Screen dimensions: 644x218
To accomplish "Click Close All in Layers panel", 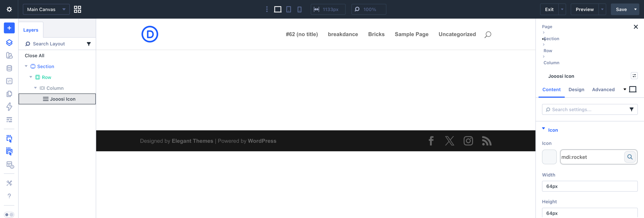I will click(x=34, y=56).
